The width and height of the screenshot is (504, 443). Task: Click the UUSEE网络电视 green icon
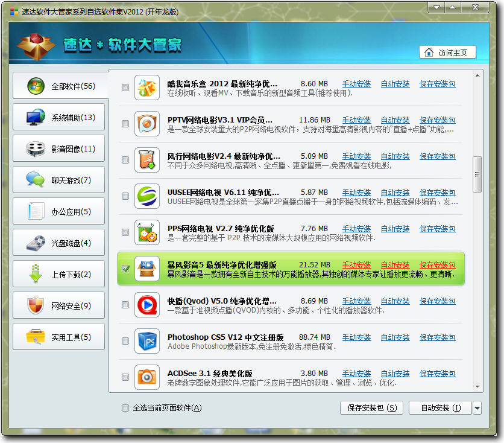tap(146, 196)
